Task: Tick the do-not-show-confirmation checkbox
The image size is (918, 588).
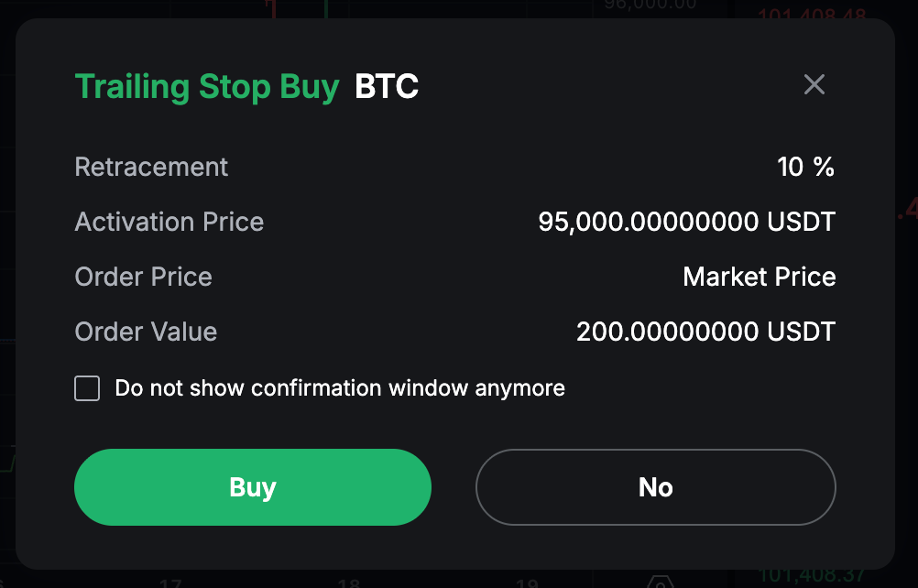Action: click(x=87, y=388)
